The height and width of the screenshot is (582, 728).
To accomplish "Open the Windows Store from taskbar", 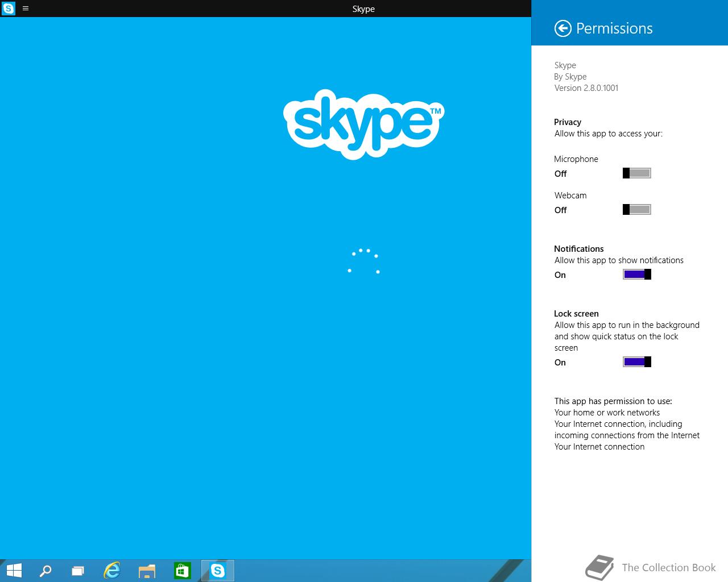I will [182, 570].
